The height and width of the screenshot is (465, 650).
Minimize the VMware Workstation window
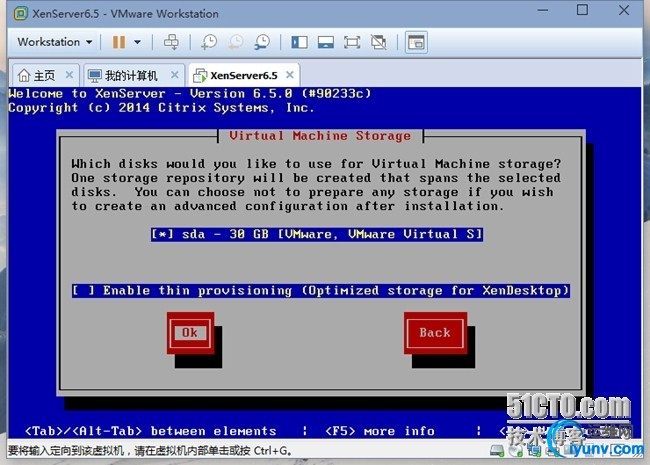(543, 10)
